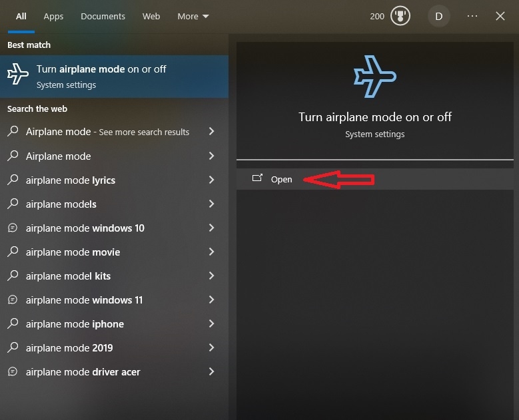Screen dimensions: 519x420
Task: Open Turn airplane mode on or off result
Action: [101, 76]
